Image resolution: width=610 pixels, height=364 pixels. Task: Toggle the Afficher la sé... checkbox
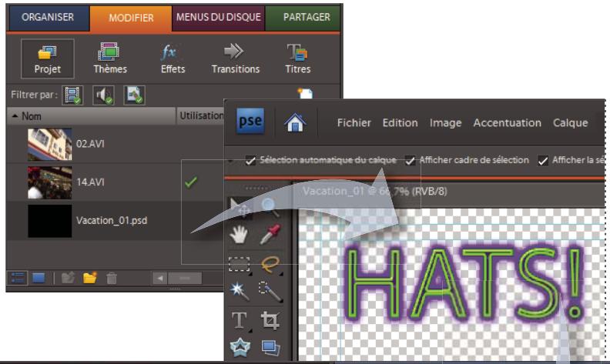pyautogui.click(x=543, y=160)
